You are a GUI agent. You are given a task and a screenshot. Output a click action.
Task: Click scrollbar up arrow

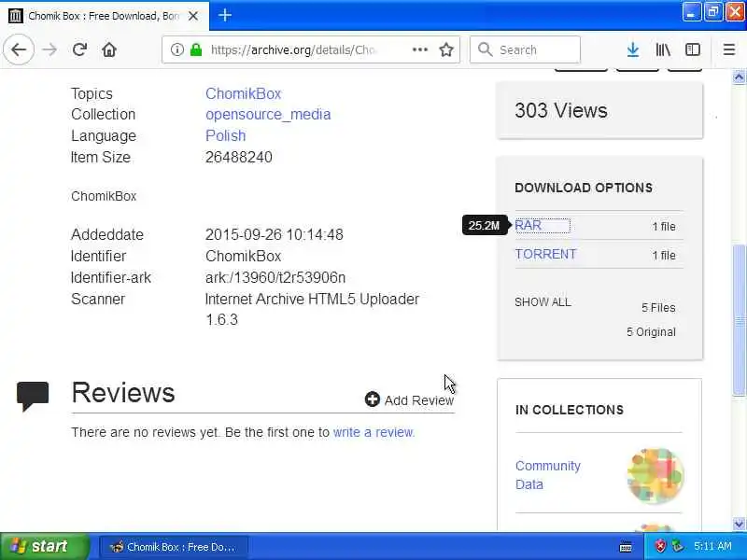point(739,77)
